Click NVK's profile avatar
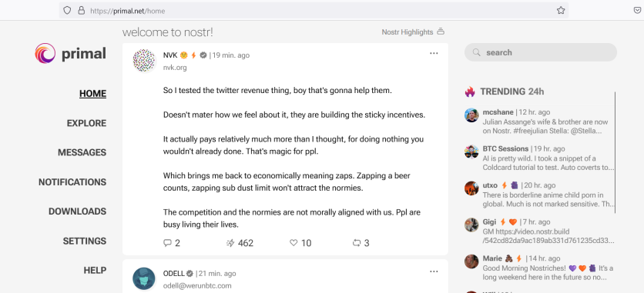This screenshot has height=293, width=644. coord(144,60)
